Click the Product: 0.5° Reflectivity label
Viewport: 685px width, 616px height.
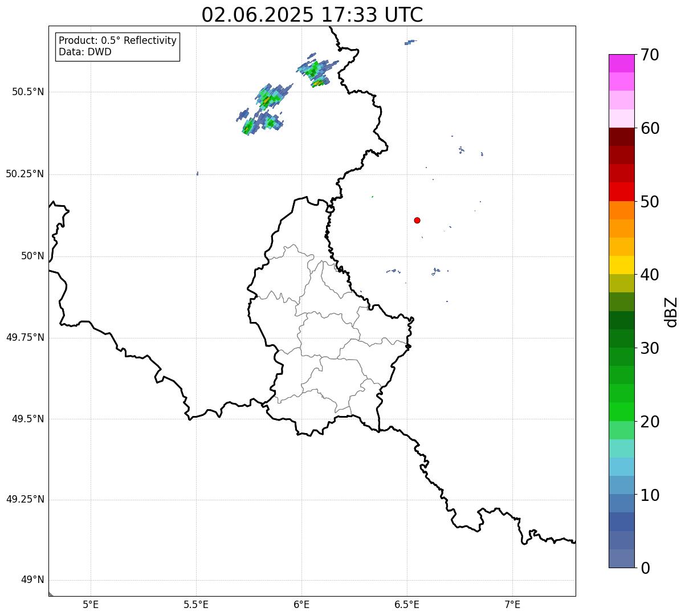[x=117, y=41]
